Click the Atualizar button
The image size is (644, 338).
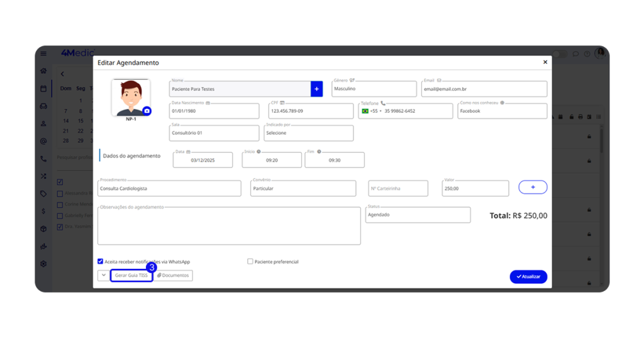coord(528,276)
